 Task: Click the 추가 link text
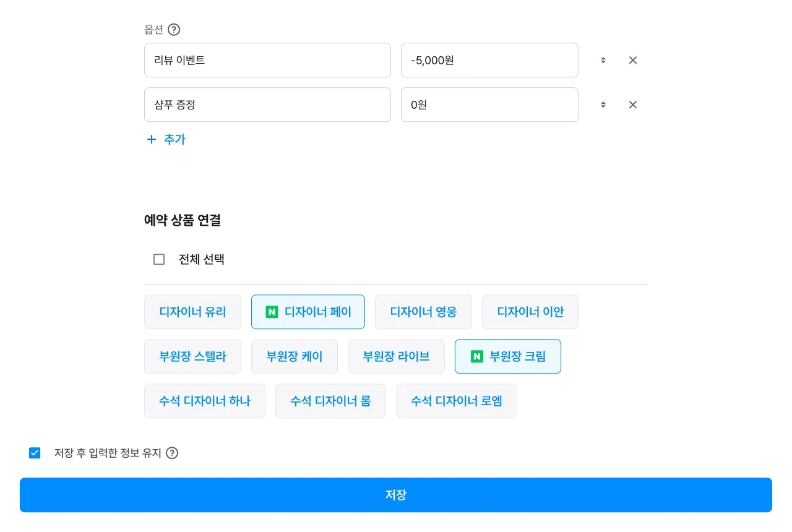click(x=174, y=139)
